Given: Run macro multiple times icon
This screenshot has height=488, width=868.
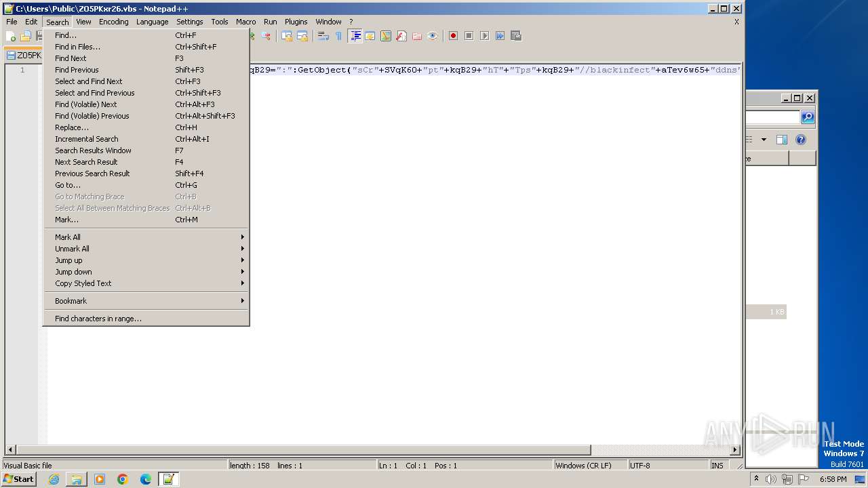Looking at the screenshot, I should (500, 36).
